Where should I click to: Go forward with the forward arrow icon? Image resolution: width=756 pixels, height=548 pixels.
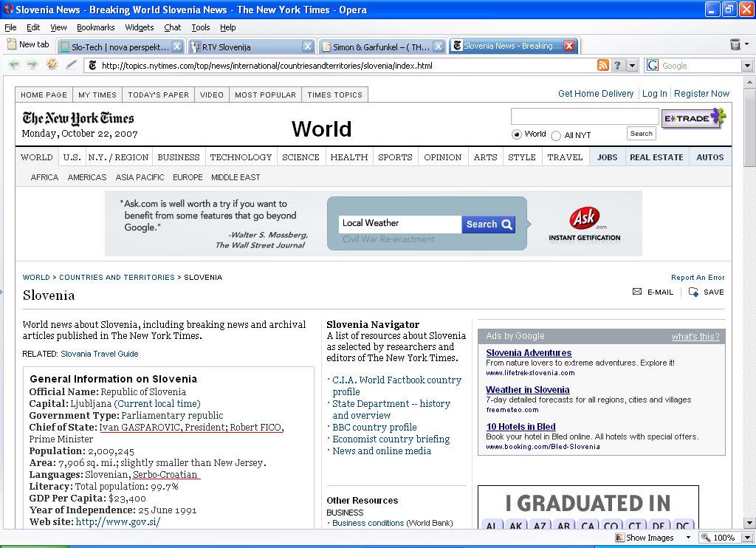(x=32, y=64)
